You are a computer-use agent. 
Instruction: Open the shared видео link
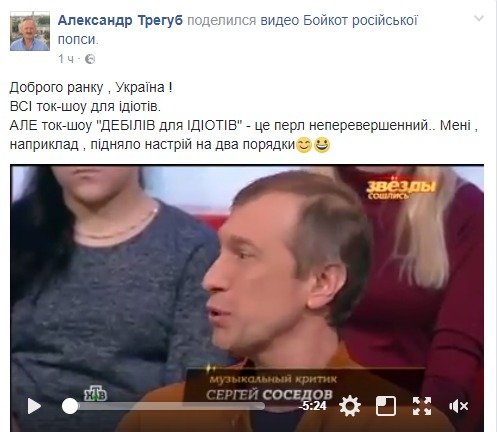tap(279, 21)
